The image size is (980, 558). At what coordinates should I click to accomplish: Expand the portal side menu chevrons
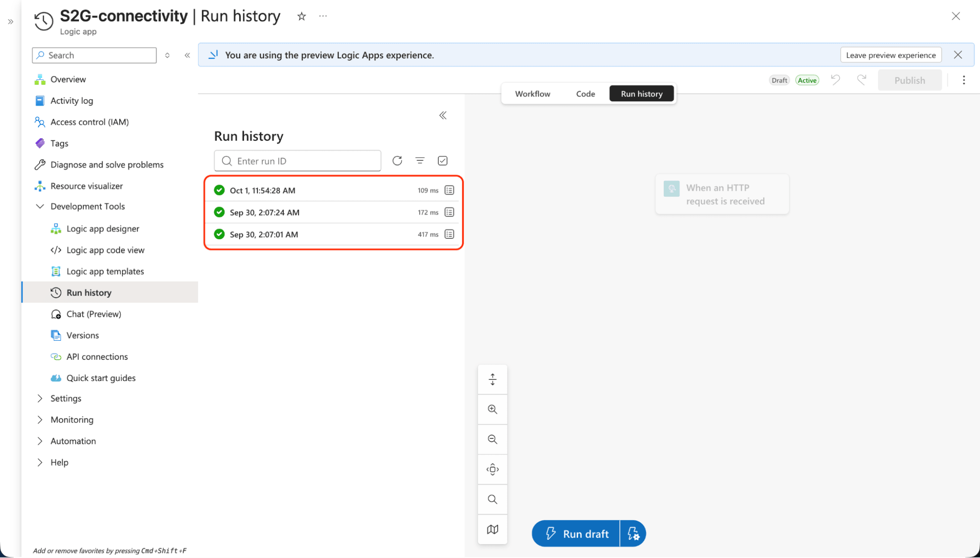click(11, 22)
